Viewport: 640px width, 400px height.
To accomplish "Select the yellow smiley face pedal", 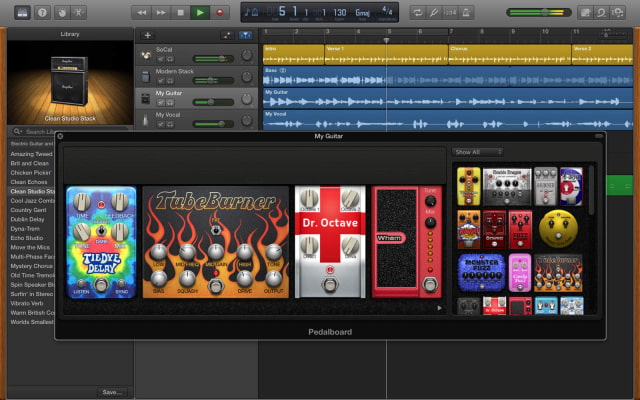I will point(556,229).
